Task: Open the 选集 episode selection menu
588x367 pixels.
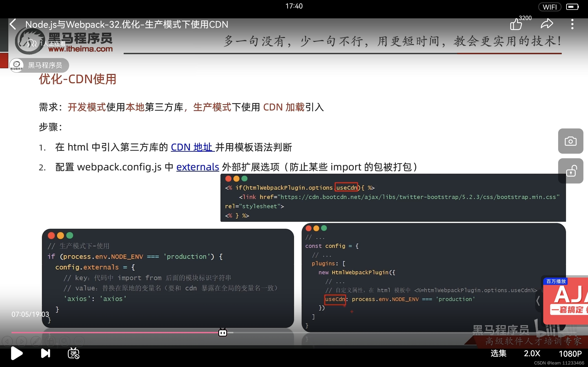Action: (498, 353)
